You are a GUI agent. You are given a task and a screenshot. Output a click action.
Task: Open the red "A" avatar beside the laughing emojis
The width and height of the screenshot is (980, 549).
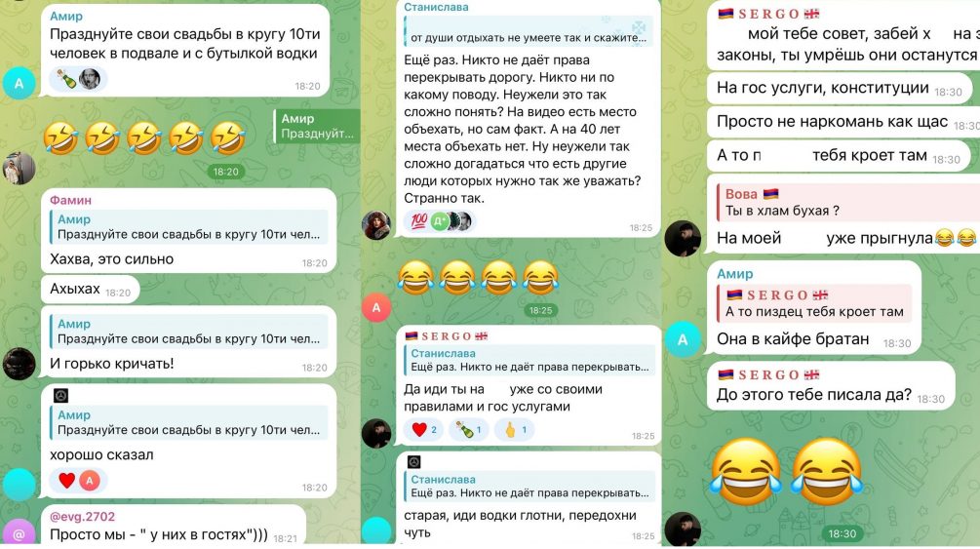[x=376, y=307]
